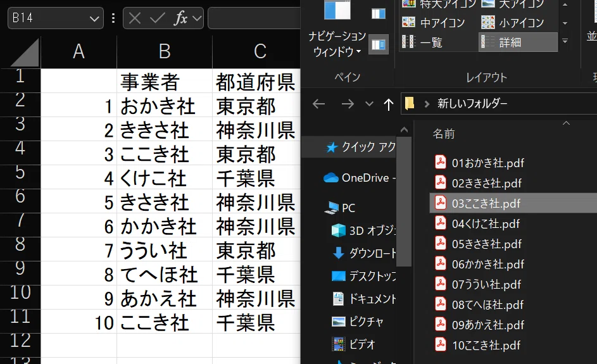Switch layout to 中アイコン
The height and width of the screenshot is (364, 597).
point(434,23)
